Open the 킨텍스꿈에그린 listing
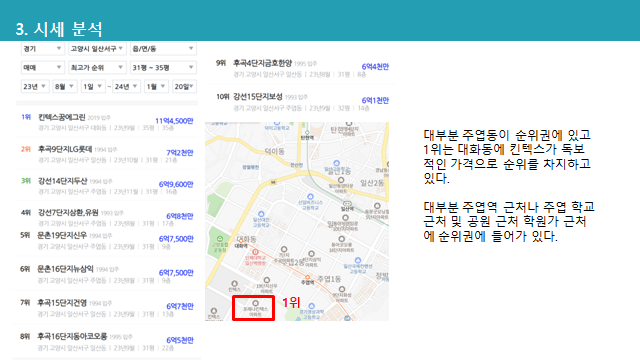Viewport: 640px width, 360px height. (x=107, y=122)
